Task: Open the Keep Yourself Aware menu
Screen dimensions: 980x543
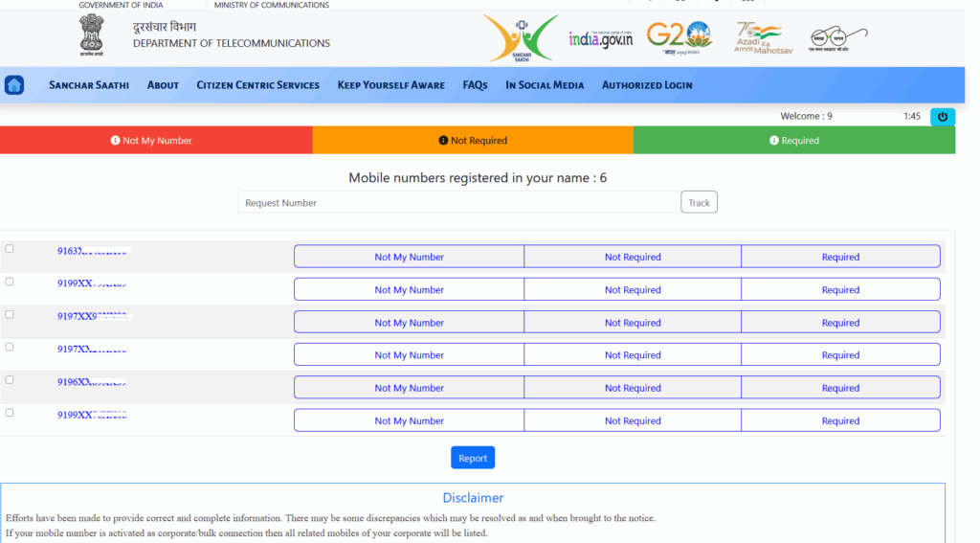Action: coord(390,85)
